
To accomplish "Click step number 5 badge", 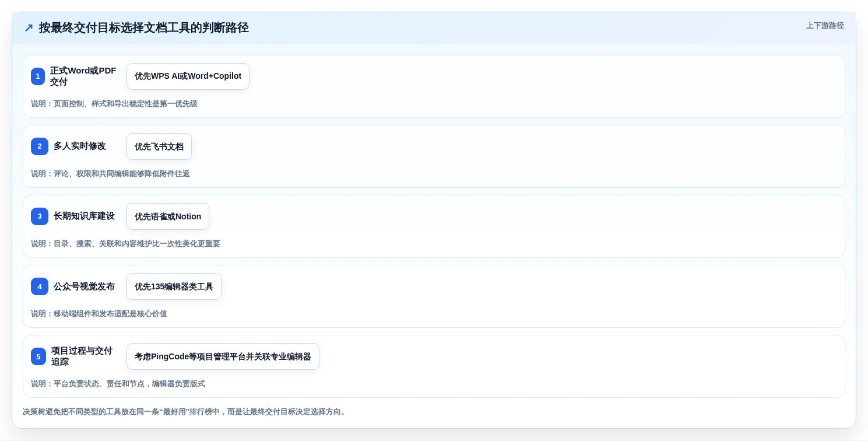I will pyautogui.click(x=38, y=356).
